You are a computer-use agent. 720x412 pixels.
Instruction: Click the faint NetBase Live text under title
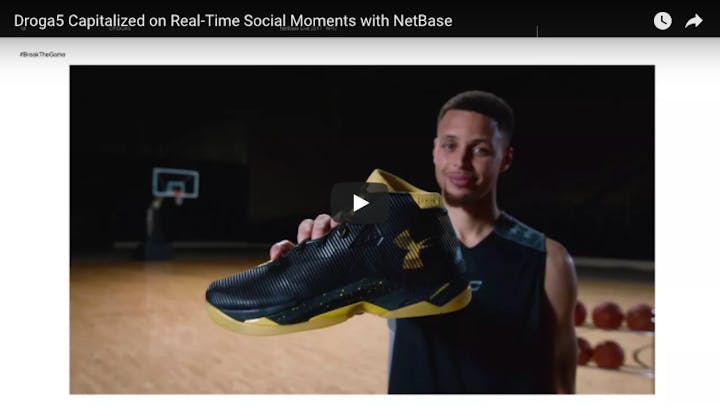pos(308,29)
